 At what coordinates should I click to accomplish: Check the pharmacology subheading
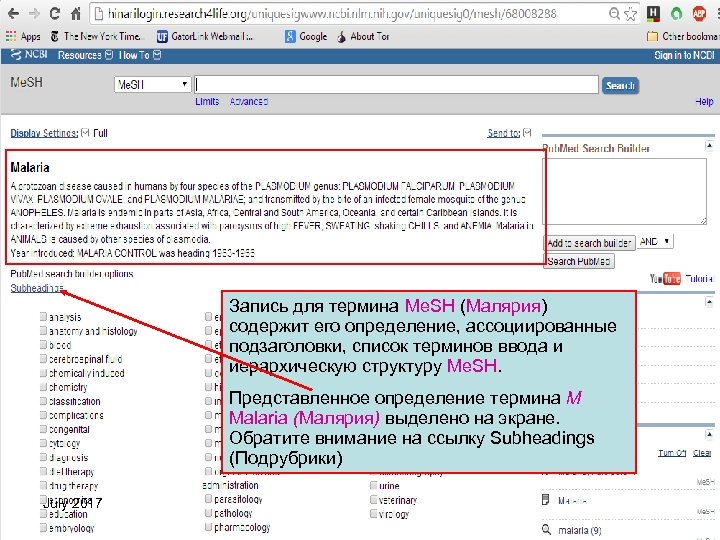point(208,527)
